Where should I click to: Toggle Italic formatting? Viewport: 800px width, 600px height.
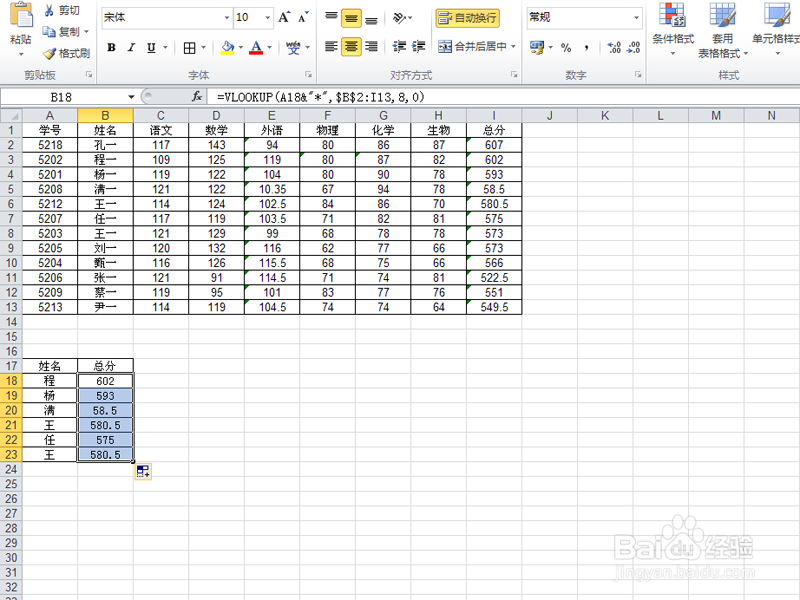click(x=131, y=47)
